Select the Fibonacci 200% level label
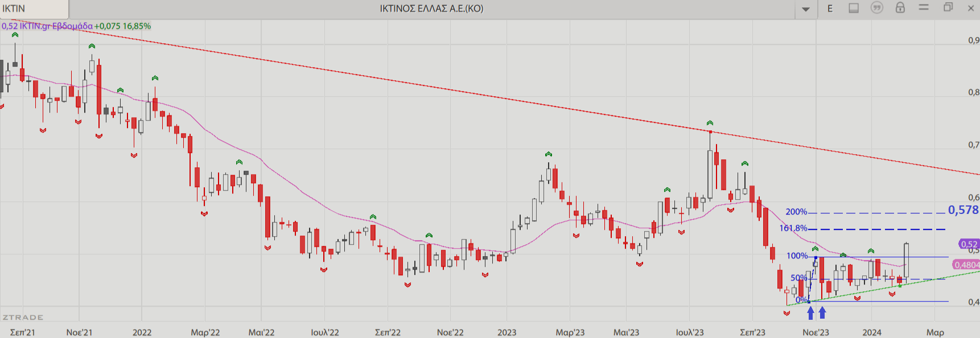The height and width of the screenshot is (338, 980). click(796, 212)
